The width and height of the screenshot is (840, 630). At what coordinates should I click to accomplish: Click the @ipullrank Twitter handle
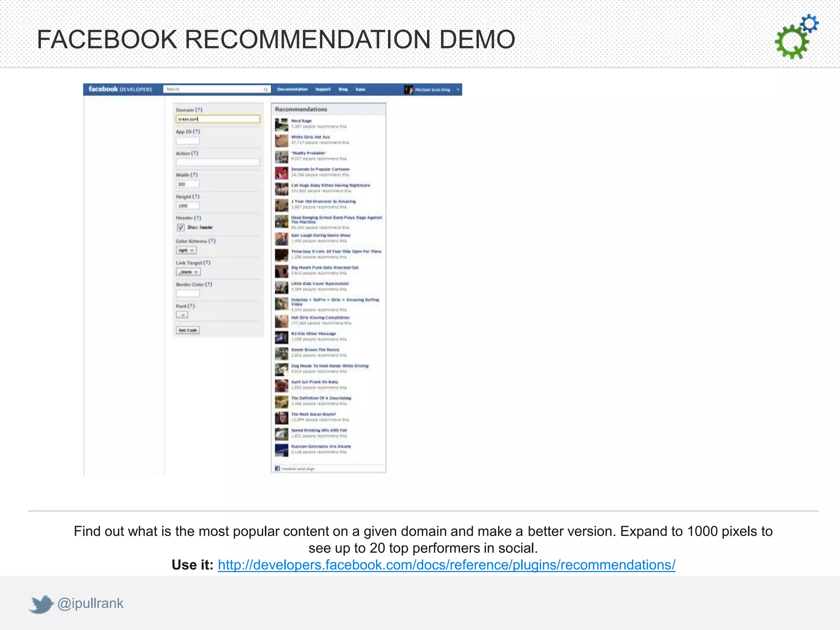[90, 603]
